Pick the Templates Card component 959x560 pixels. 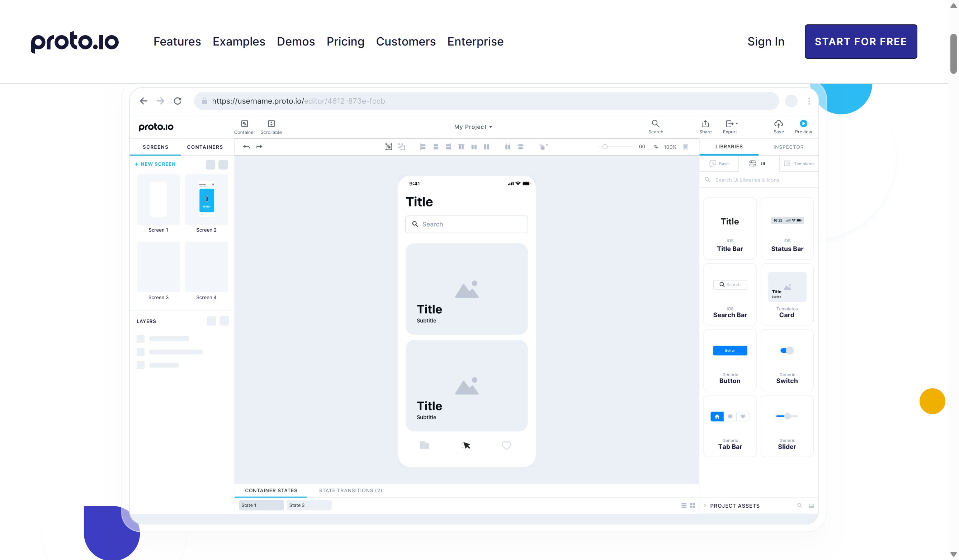tap(786, 294)
